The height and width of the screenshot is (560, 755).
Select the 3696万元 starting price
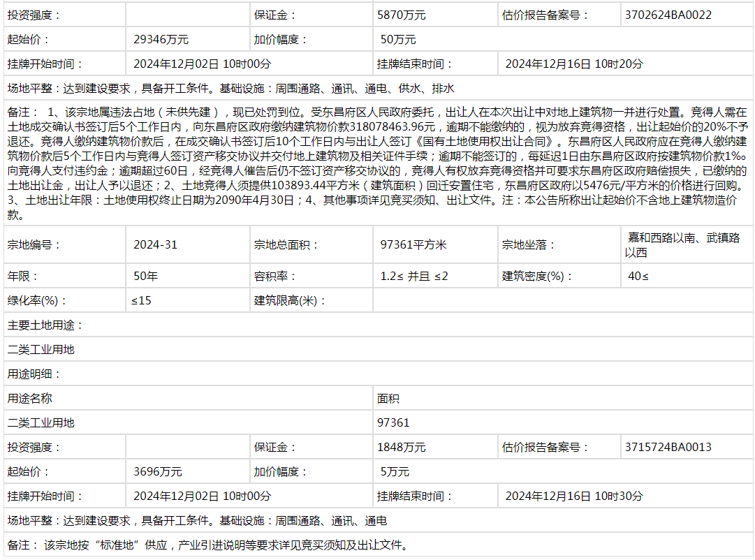coord(158,472)
